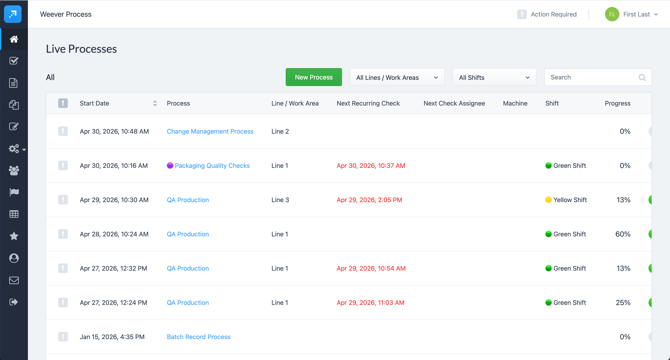The image size is (670, 360).
Task: Open the envelope mail sidebar icon
Action: point(14,280)
